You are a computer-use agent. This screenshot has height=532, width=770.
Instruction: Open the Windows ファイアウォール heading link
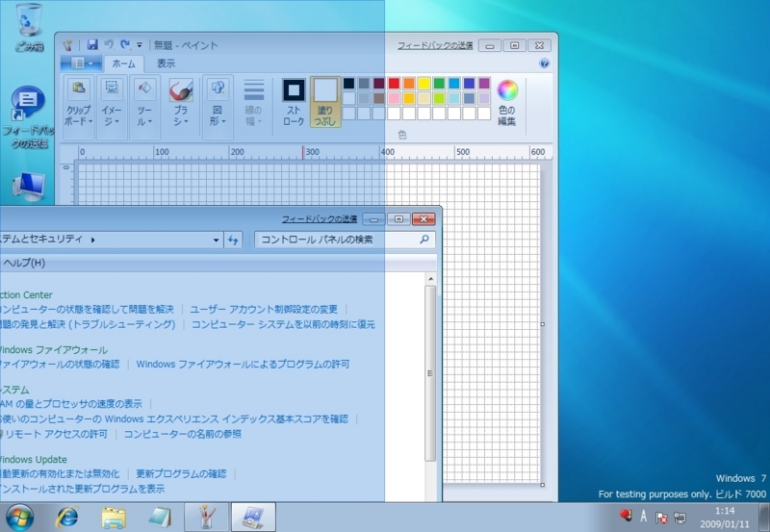pyautogui.click(x=53, y=350)
